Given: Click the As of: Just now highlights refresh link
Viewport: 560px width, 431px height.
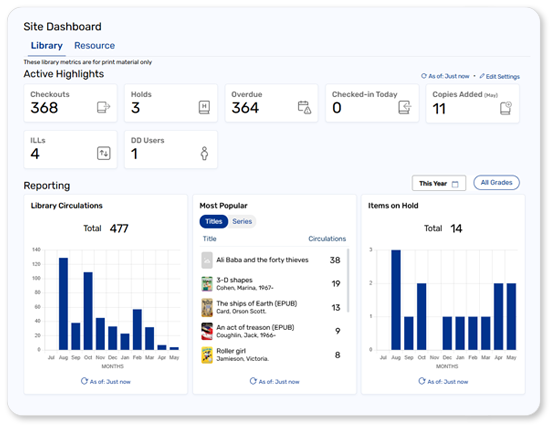Looking at the screenshot, I should point(445,76).
